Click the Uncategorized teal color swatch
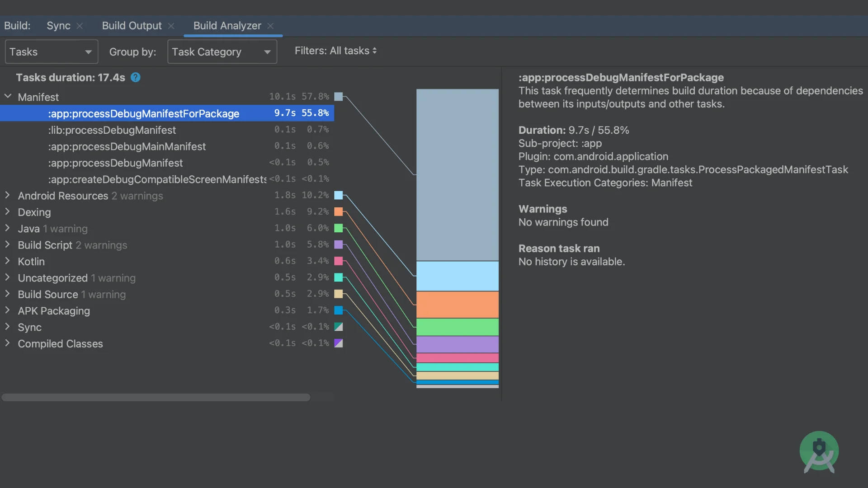The height and width of the screenshot is (488, 868). point(339,277)
